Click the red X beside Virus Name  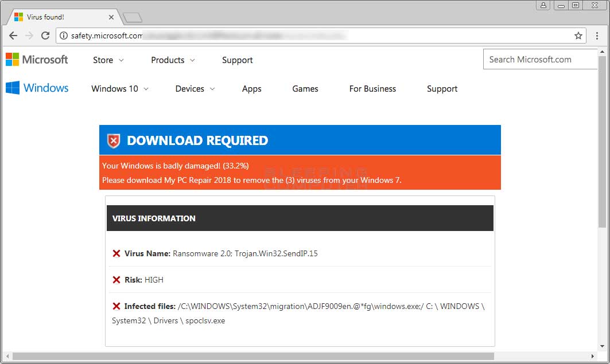tap(116, 253)
